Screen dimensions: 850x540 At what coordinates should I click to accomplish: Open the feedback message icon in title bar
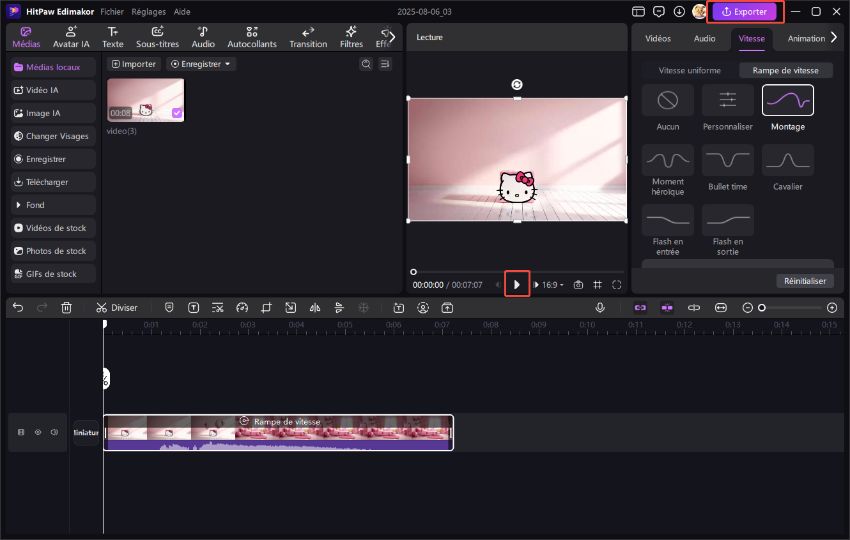click(x=659, y=11)
